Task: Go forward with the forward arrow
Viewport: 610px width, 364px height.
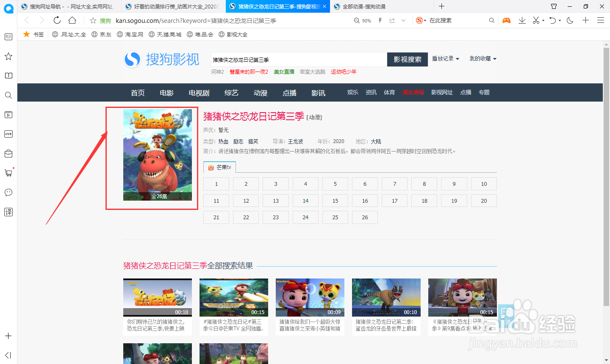Action: point(42,20)
